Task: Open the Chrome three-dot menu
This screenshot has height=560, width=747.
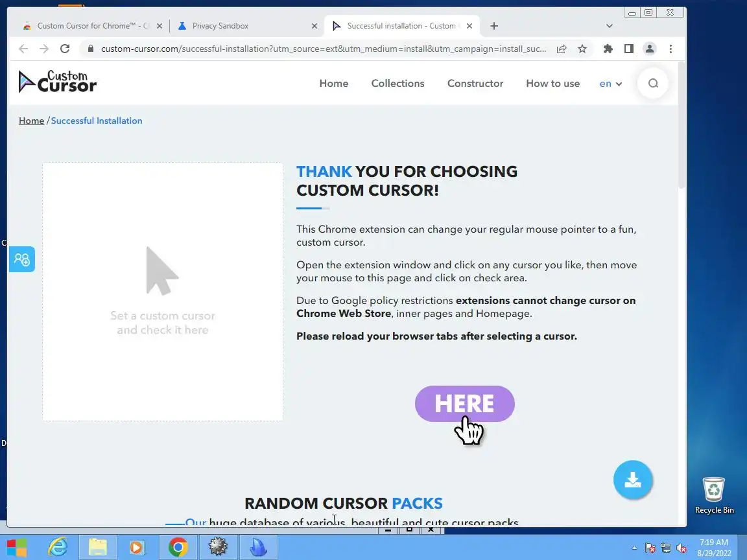Action: click(670, 49)
